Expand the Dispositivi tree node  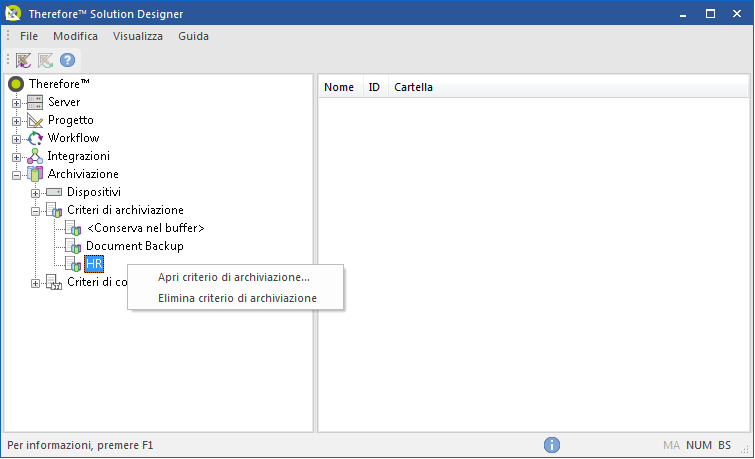click(35, 193)
